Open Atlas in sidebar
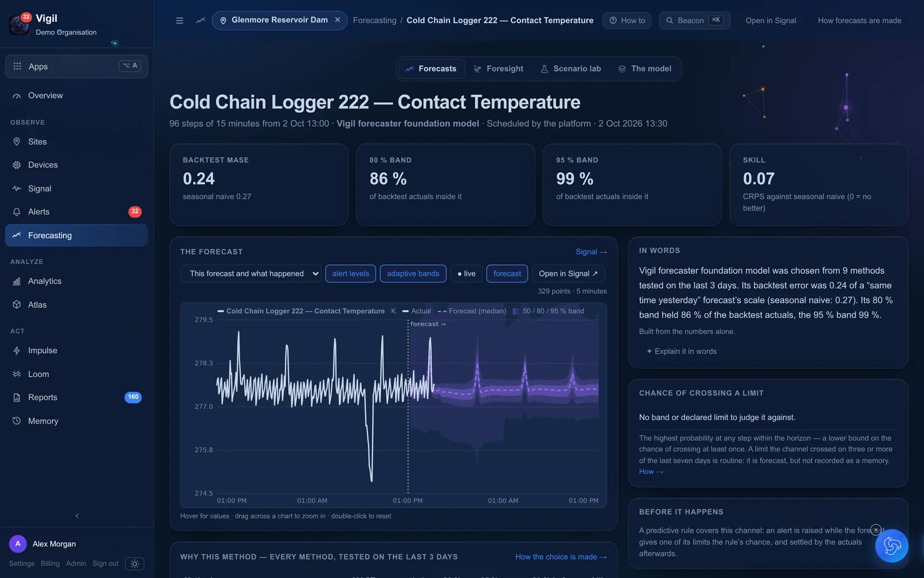The height and width of the screenshot is (578, 924). coord(76,305)
